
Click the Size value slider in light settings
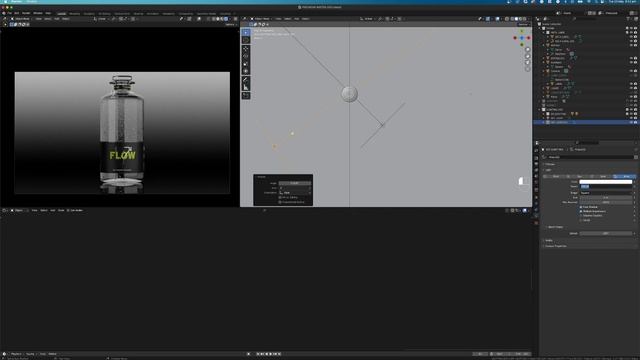click(x=606, y=198)
